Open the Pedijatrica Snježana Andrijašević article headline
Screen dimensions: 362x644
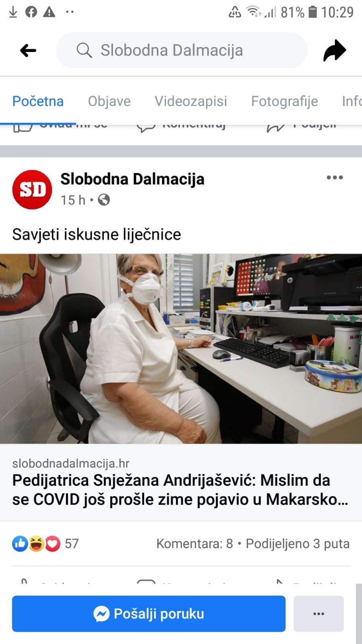click(180, 490)
